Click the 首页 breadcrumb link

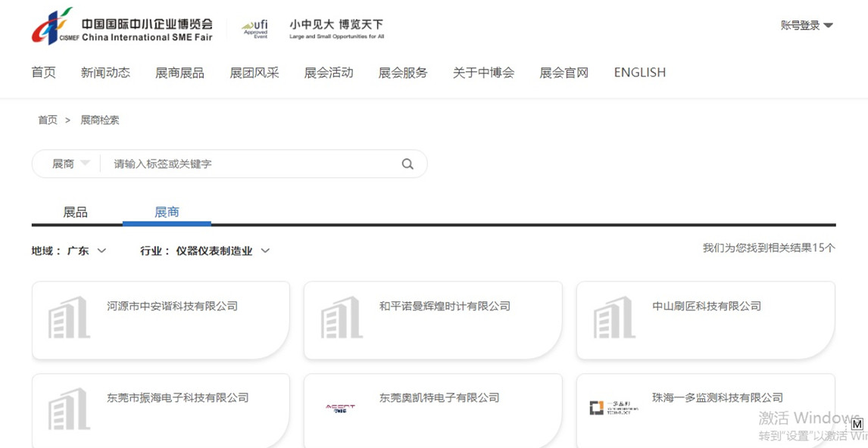(48, 120)
